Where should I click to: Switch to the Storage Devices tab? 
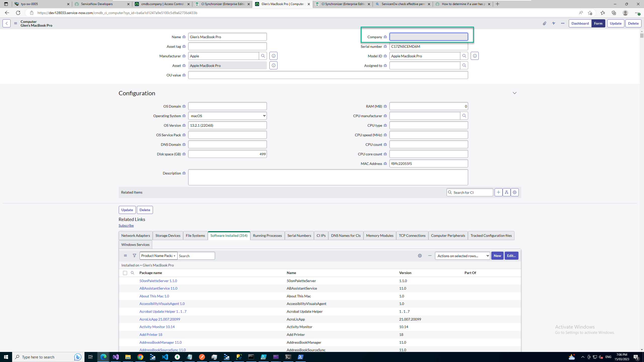coord(168,236)
